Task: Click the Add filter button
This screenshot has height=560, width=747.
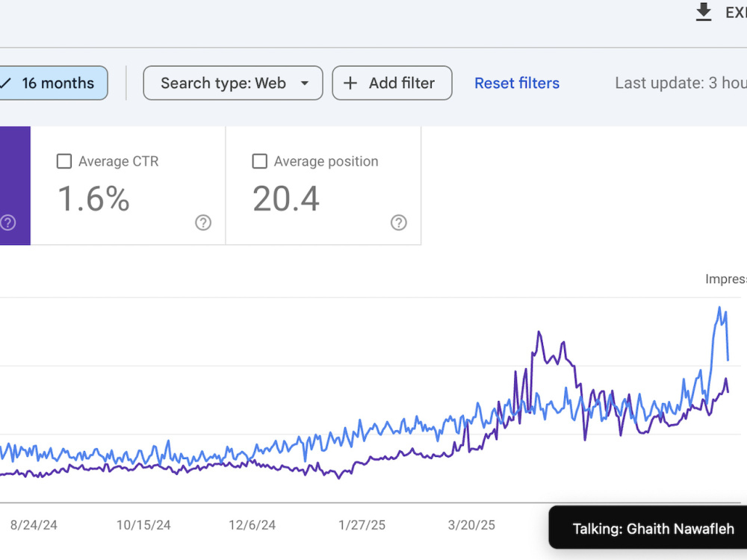Action: coord(392,83)
